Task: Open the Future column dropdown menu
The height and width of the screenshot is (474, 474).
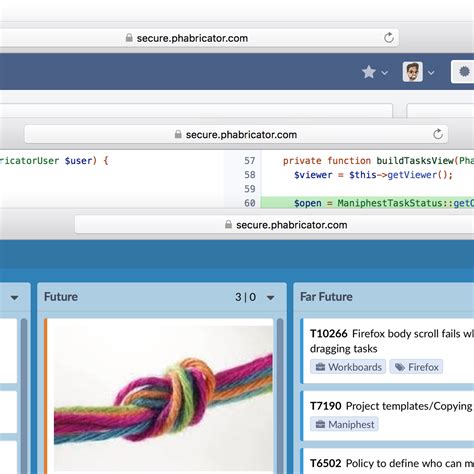Action: click(271, 297)
